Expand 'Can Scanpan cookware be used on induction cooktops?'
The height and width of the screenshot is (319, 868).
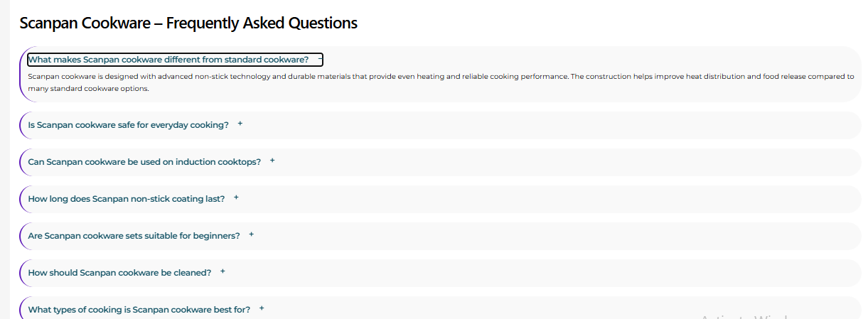(144, 162)
